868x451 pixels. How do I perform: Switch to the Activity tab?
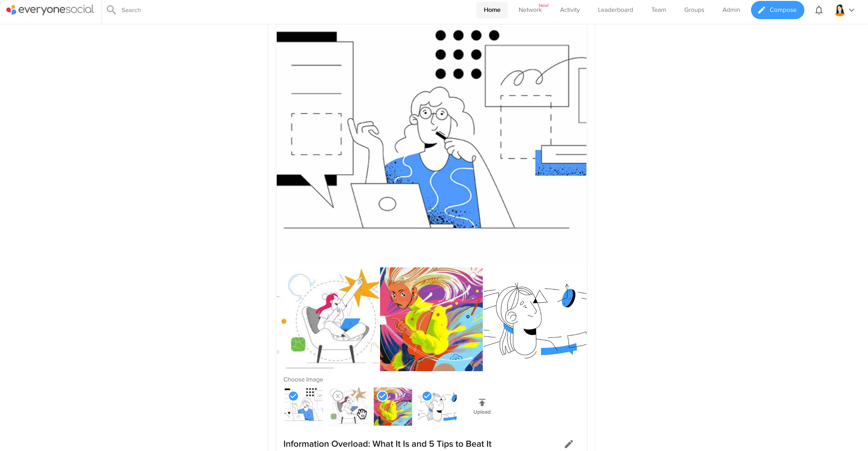[570, 10]
